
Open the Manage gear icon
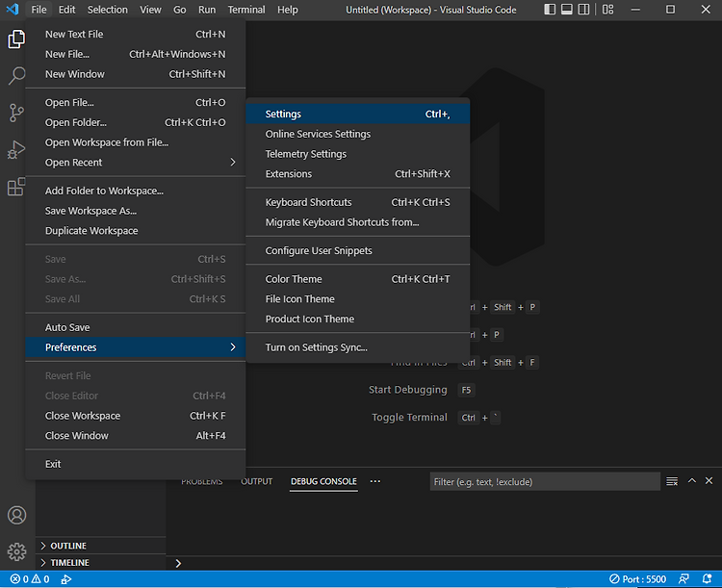tap(16, 551)
